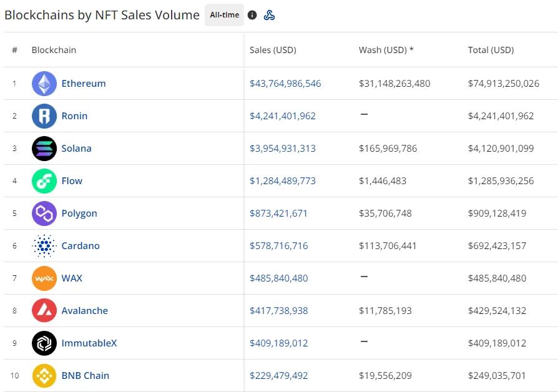558x392 pixels.
Task: Open the Solana blockchain link
Action: (77, 149)
